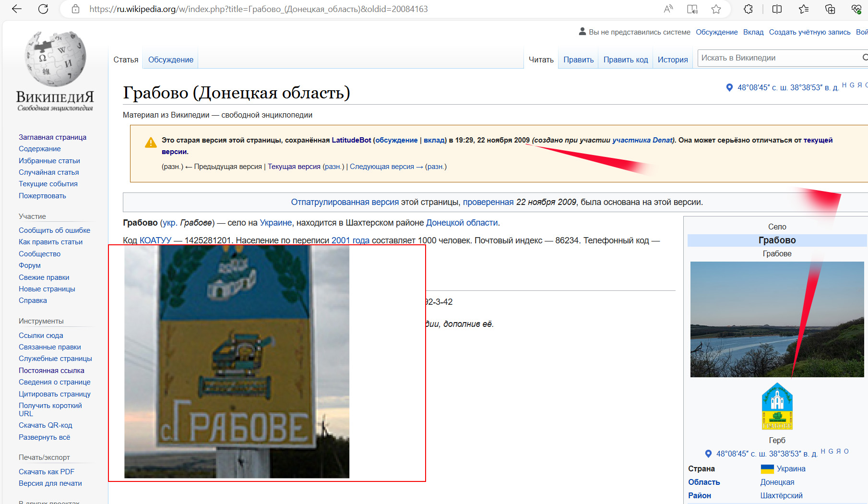
Task: Click Получить короткий URL
Action: point(50,409)
